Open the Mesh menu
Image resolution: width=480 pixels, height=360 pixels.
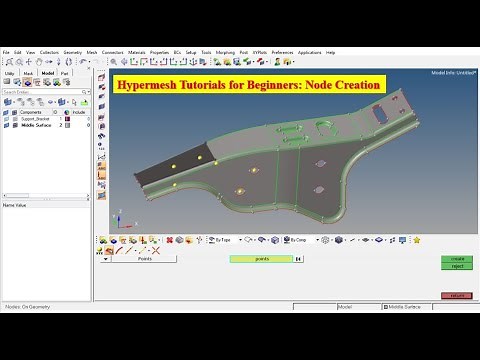pyautogui.click(x=92, y=52)
